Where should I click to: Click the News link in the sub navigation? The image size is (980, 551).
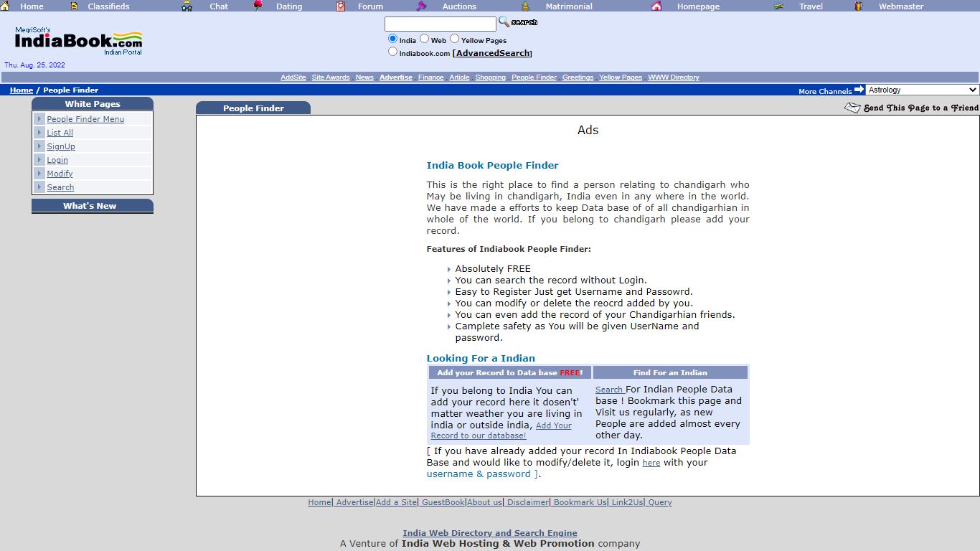click(364, 77)
